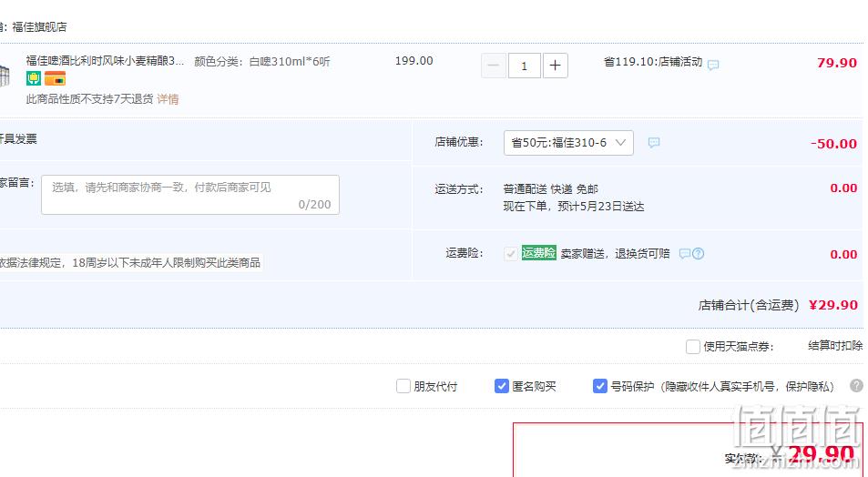The width and height of the screenshot is (868, 477).
Task: Click the 省119.10:店铺活动 text
Action: [653, 61]
